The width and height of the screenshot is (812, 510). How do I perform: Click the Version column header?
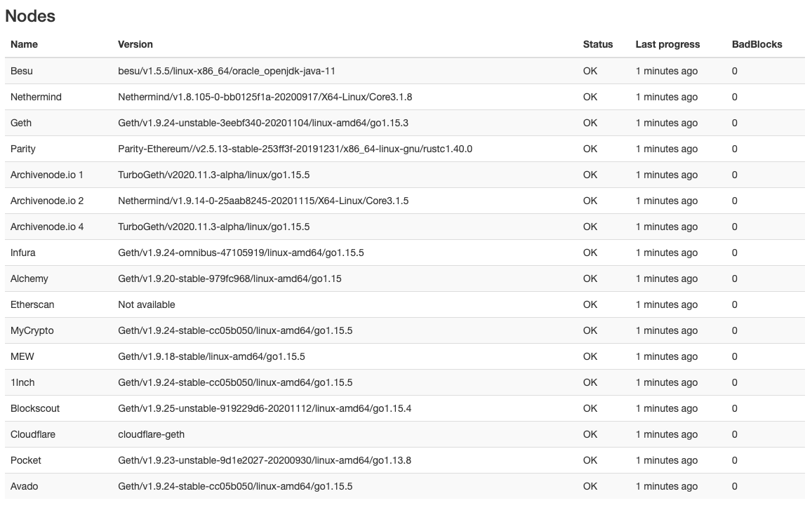[x=135, y=44]
